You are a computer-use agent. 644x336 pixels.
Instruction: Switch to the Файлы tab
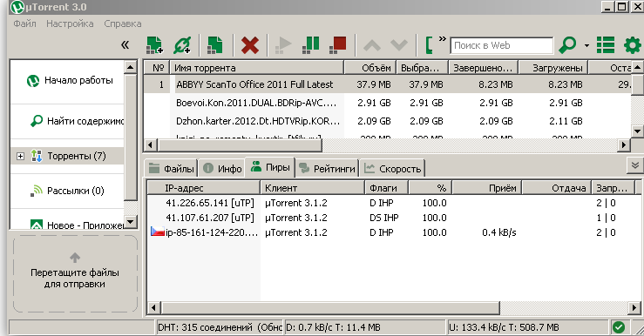(172, 169)
